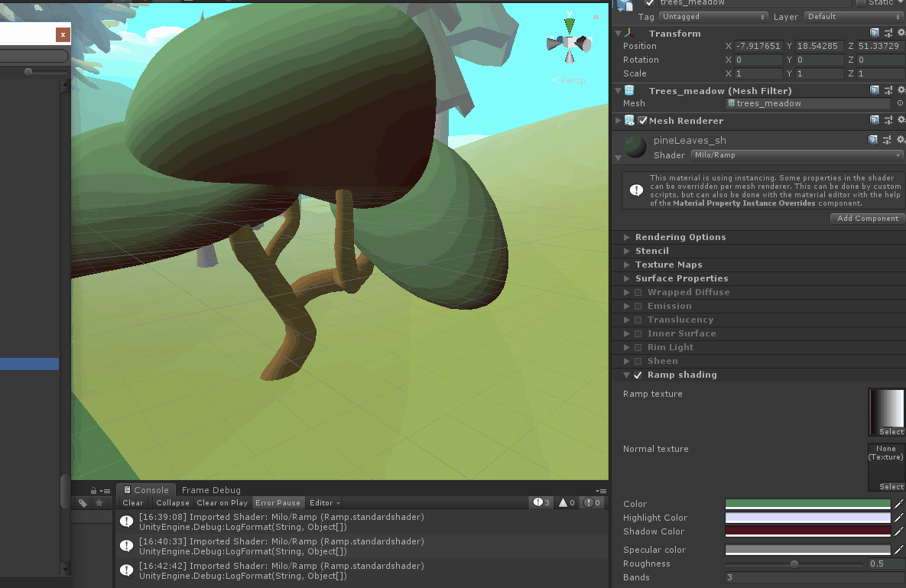Click the Mesh Renderer preset icon
The image size is (906, 588).
click(x=888, y=121)
